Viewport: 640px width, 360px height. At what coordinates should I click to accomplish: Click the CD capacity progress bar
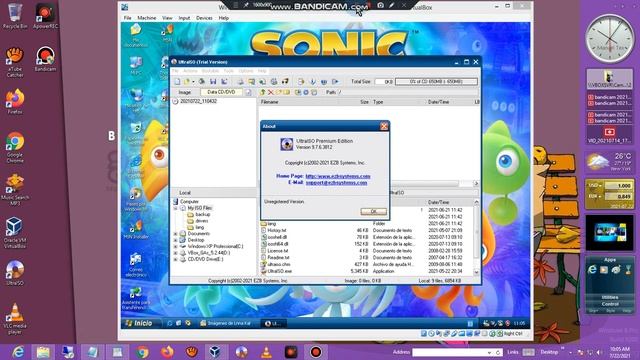(x=436, y=82)
